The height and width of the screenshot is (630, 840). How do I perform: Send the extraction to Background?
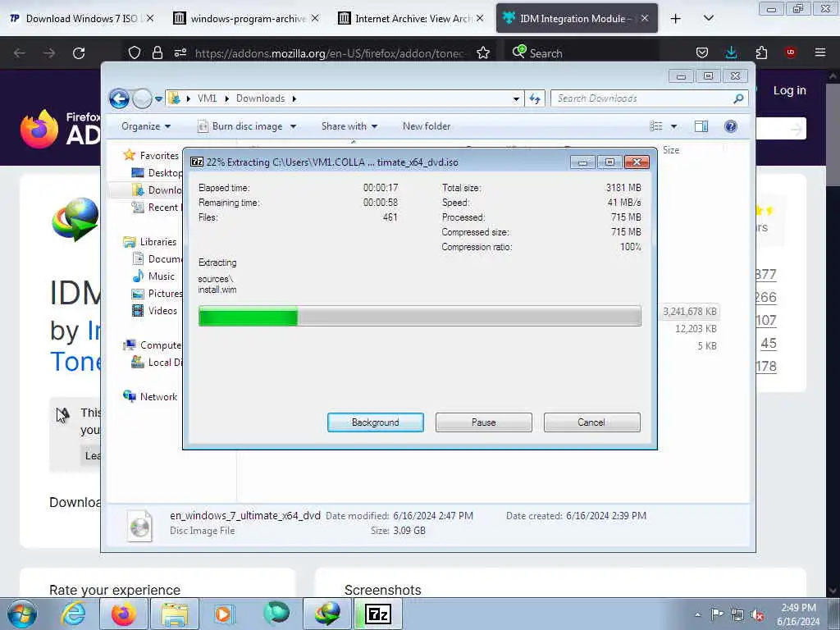point(375,422)
